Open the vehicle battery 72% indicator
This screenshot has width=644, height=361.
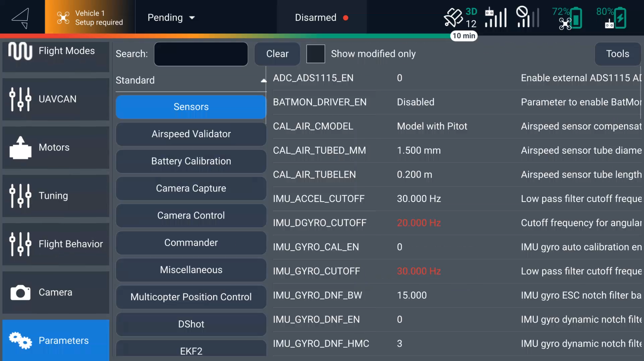[x=567, y=18]
